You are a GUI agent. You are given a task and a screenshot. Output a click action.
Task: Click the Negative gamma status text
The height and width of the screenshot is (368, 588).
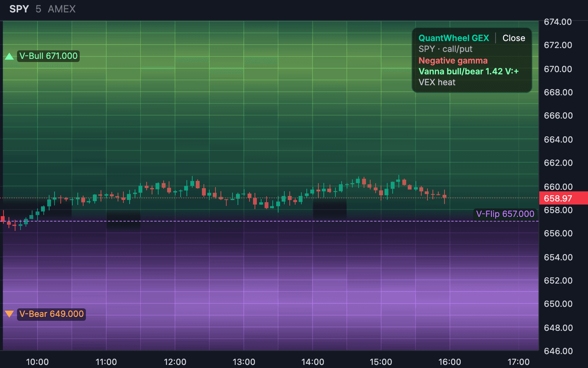[453, 60]
